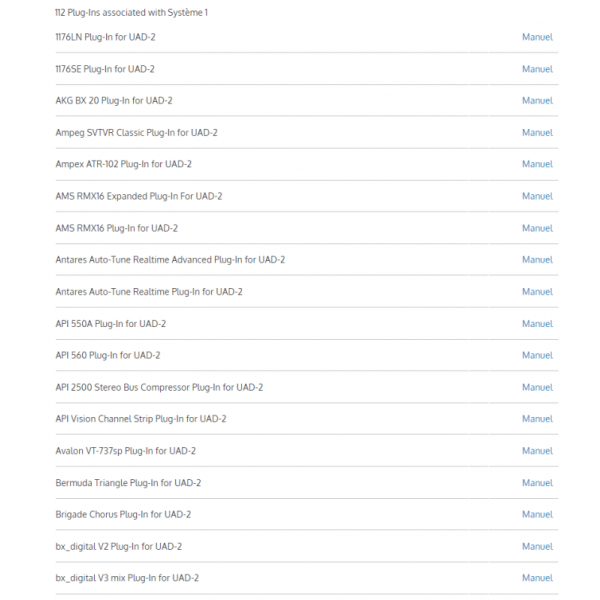Open Manuel for Brigade Chorus Plug-In
Viewport: 600px width, 600px height.
point(537,515)
